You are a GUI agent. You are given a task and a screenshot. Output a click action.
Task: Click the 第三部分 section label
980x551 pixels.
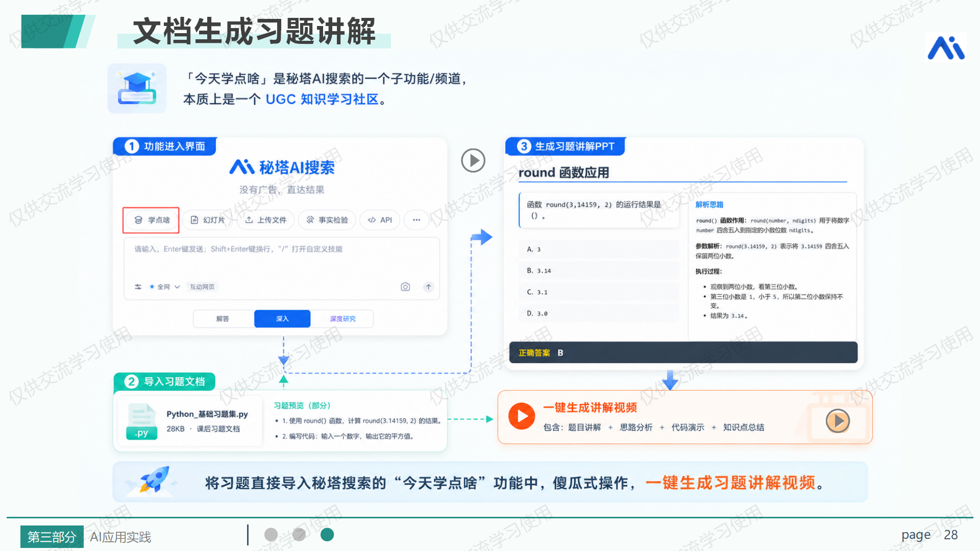point(52,537)
